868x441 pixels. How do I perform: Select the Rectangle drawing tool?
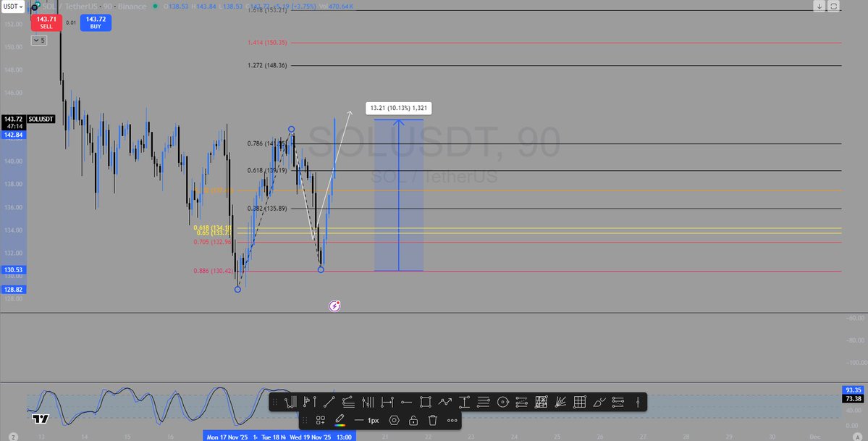point(426,402)
